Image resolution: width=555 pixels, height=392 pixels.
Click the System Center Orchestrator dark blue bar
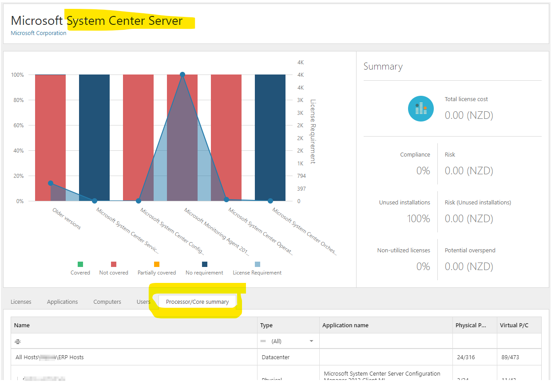coord(270,137)
